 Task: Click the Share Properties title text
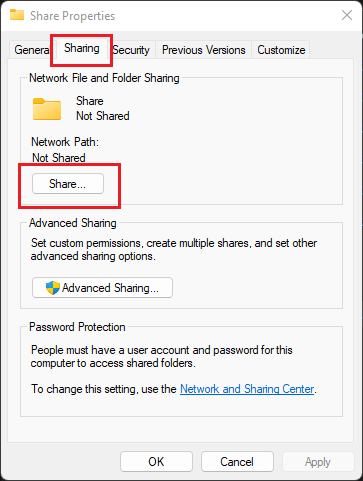point(72,16)
